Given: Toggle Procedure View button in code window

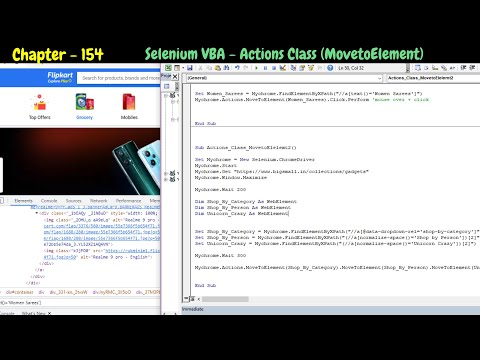Looking at the screenshot, I should click(186, 299).
